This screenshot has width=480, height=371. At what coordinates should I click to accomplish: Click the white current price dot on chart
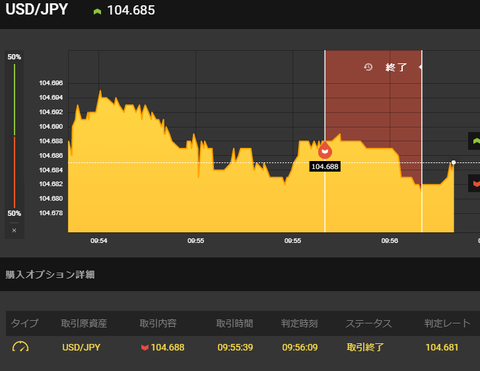pos(453,162)
